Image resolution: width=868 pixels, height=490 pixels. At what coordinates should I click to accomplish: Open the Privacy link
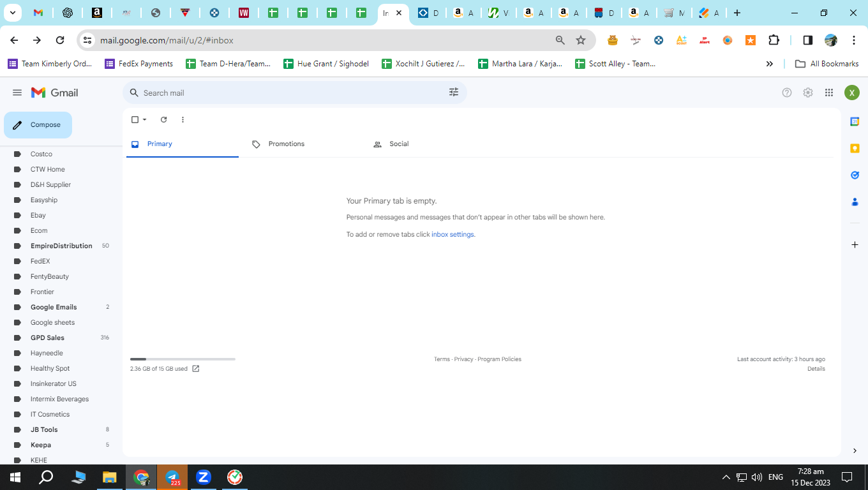464,359
